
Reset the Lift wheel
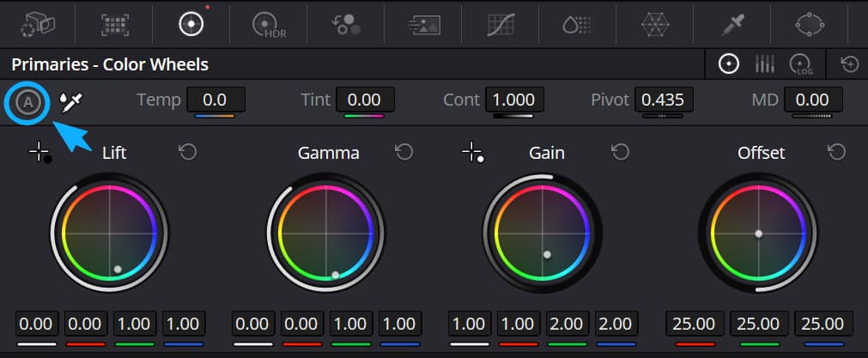(188, 152)
